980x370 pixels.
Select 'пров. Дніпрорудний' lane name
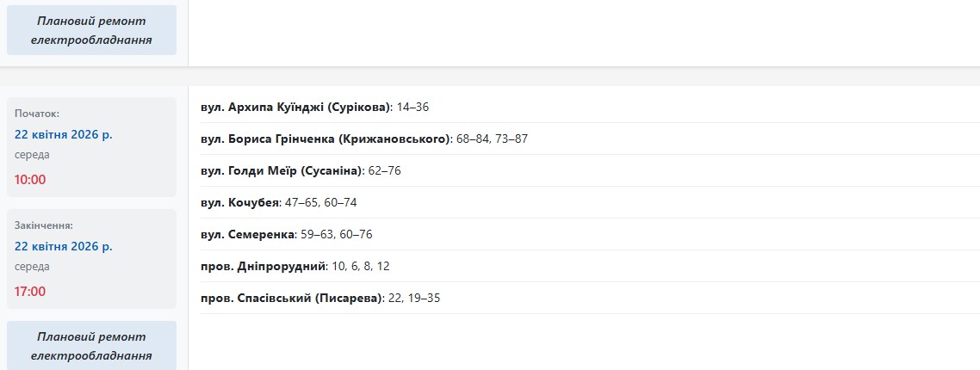264,266
